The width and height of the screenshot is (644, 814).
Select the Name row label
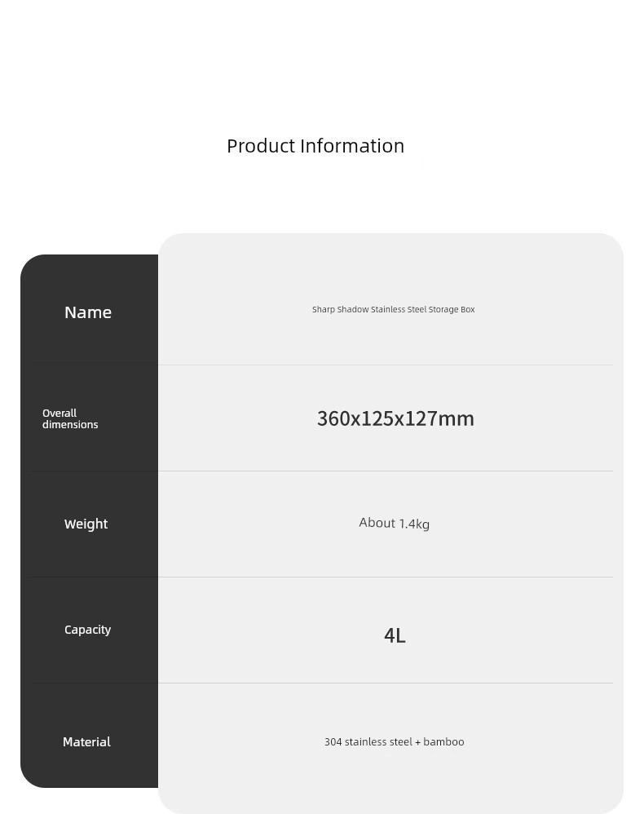88,312
